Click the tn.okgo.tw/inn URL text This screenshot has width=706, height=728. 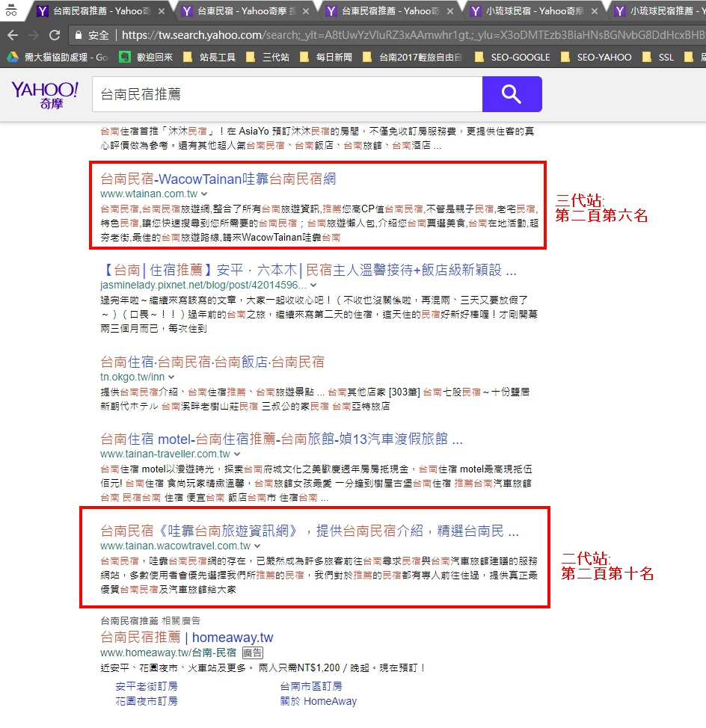(x=132, y=377)
